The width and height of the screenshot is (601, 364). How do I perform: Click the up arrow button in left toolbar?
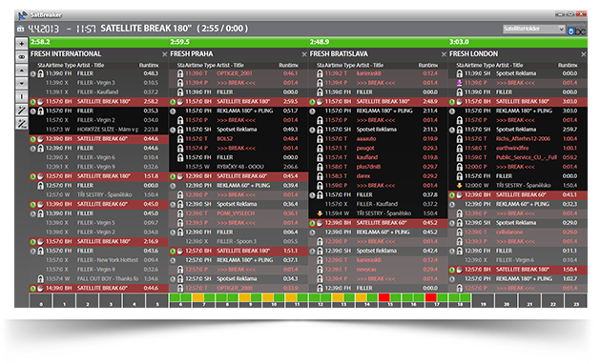(21, 71)
